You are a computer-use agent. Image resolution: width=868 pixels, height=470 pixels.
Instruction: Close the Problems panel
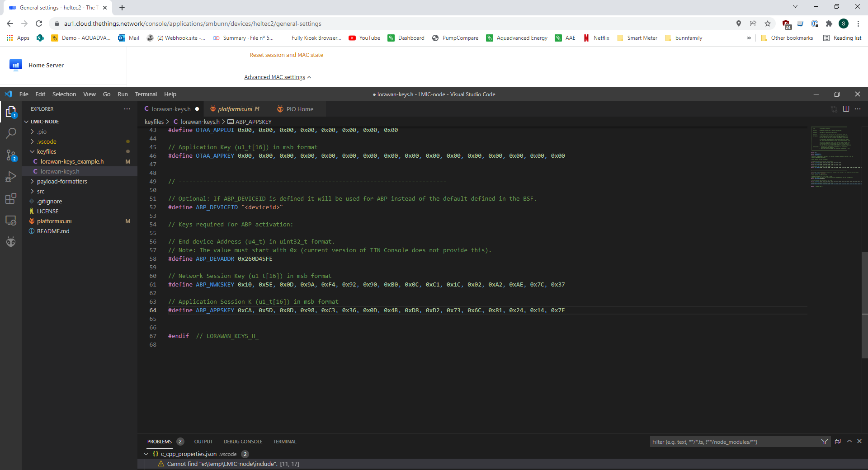click(859, 441)
